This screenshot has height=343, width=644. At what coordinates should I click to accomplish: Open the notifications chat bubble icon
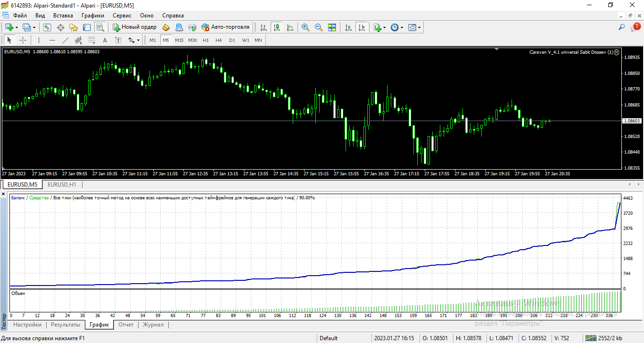tap(635, 27)
